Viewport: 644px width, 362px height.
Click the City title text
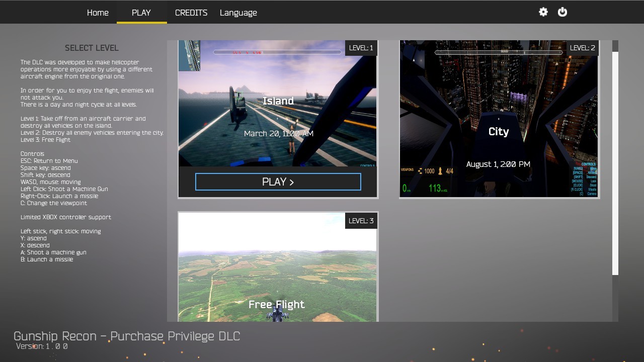(x=499, y=132)
